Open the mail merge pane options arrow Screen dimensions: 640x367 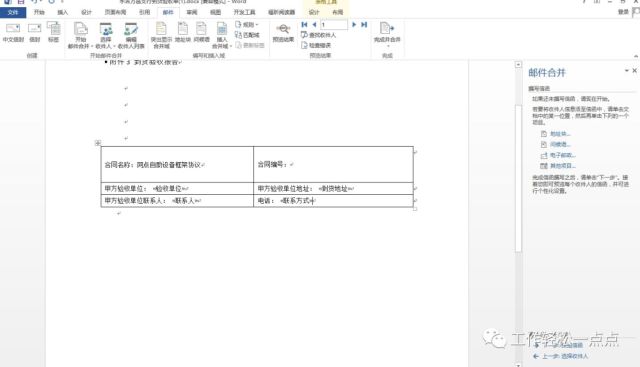pos(627,71)
